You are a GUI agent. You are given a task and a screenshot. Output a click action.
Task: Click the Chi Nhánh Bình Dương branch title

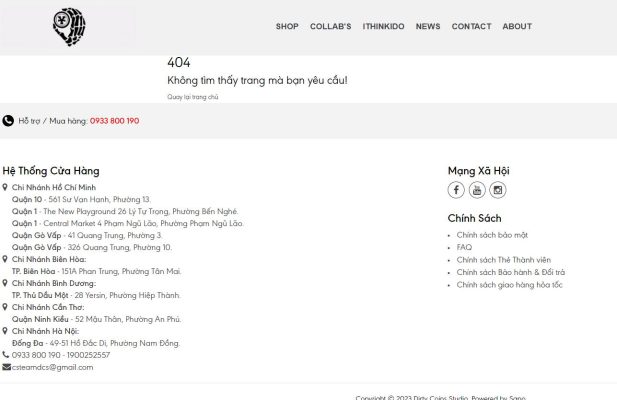click(x=54, y=284)
